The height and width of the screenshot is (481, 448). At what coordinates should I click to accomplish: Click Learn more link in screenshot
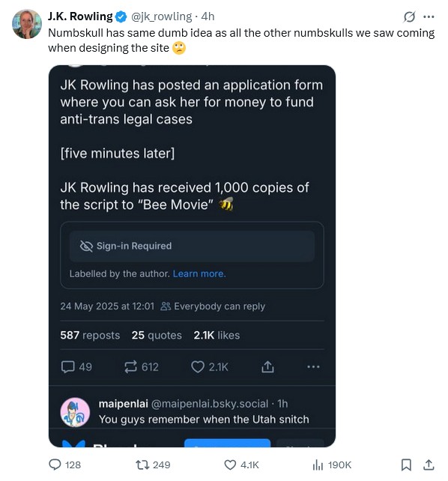[x=199, y=273]
